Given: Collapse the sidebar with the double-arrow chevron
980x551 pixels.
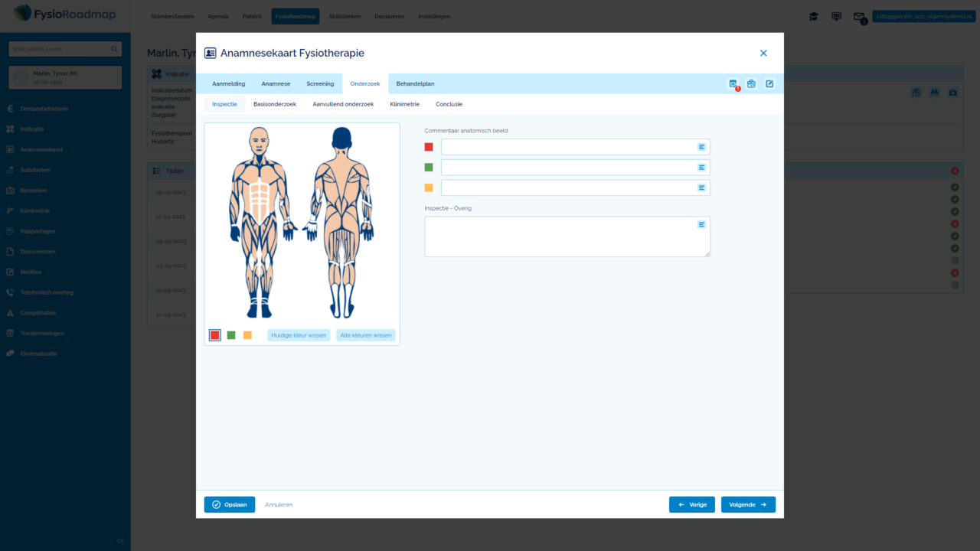Looking at the screenshot, I should [x=120, y=540].
